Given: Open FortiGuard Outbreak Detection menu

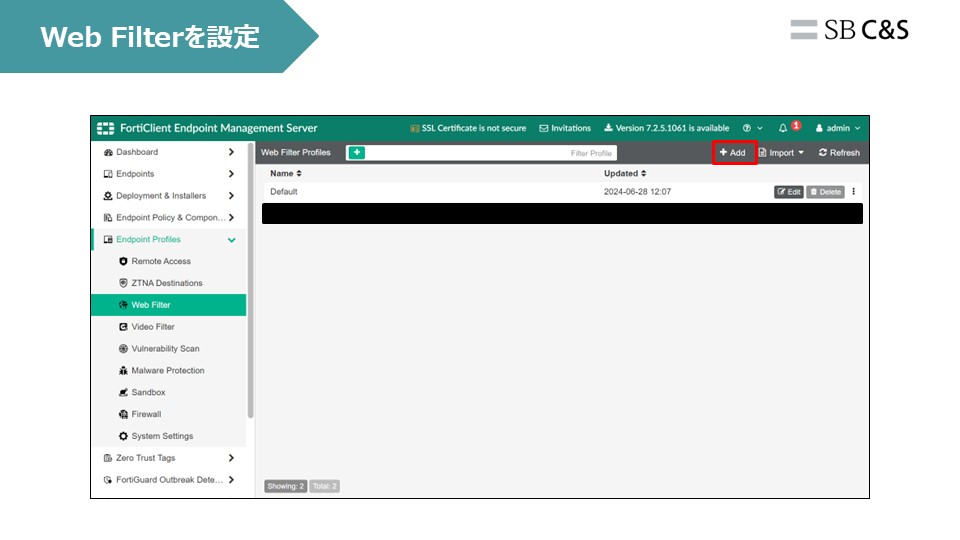Looking at the screenshot, I should [x=170, y=480].
